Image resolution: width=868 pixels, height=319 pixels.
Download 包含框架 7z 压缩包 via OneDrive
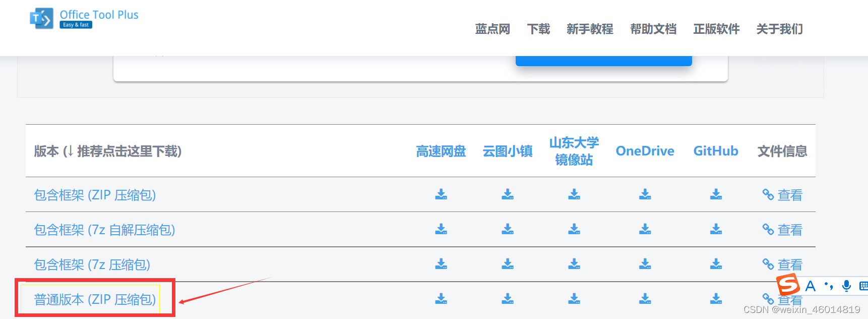[x=645, y=264]
